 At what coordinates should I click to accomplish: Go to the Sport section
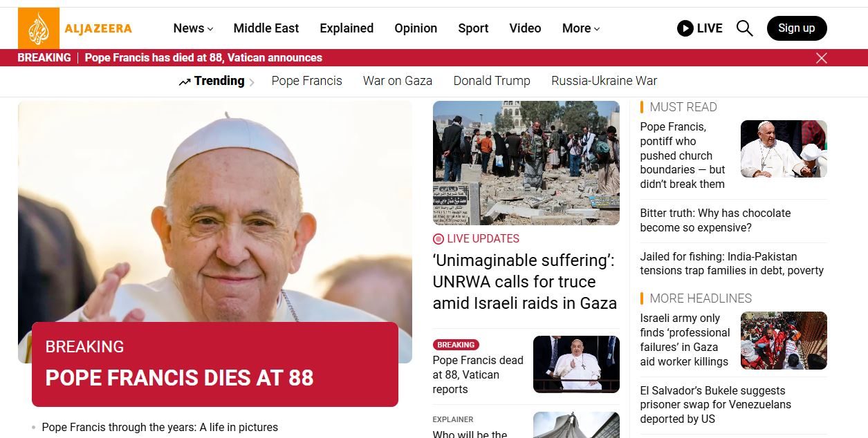tap(473, 28)
